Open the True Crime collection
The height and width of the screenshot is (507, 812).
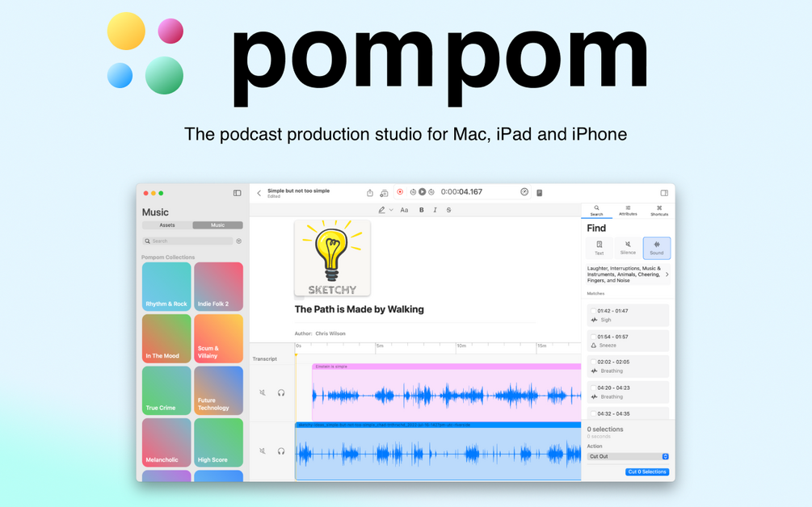[166, 391]
